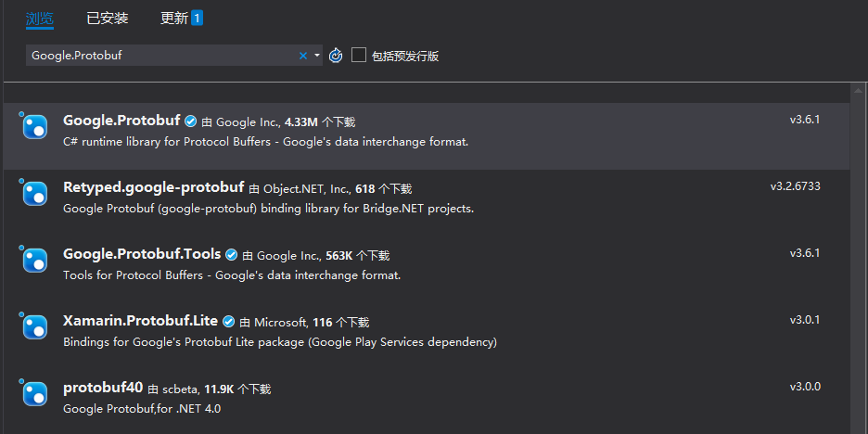The image size is (868, 434).
Task: Click the Protobuf Lite bindings description
Action: 280,342
